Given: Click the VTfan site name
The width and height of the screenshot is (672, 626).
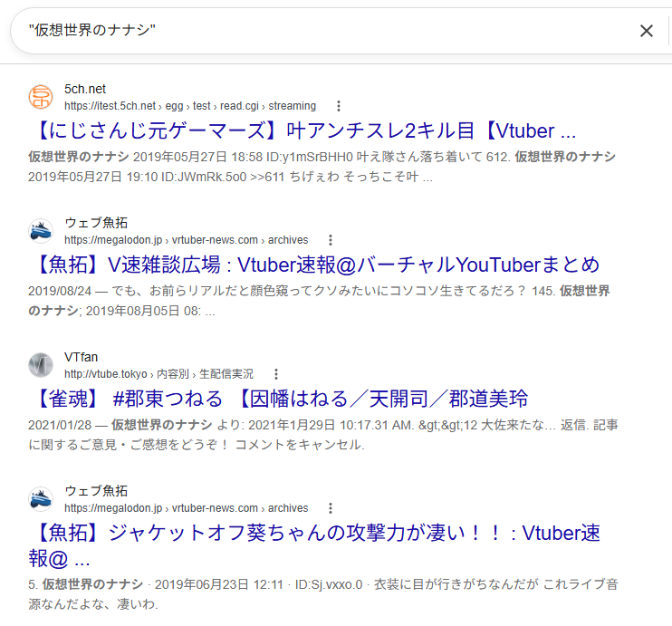Looking at the screenshot, I should pyautogui.click(x=81, y=357).
